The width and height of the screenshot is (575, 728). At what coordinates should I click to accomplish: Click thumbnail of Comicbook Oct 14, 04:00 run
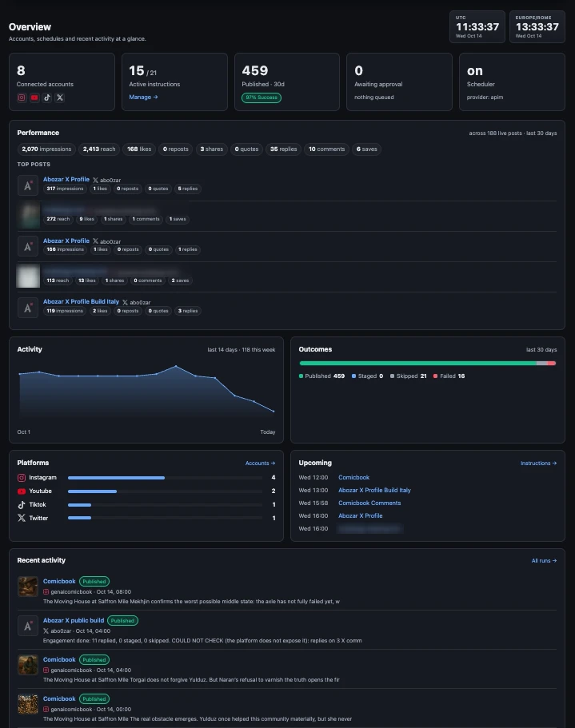tap(28, 665)
